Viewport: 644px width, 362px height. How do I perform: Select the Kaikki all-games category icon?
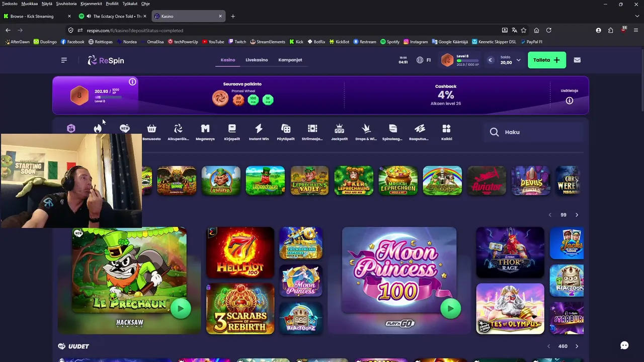[446, 132]
